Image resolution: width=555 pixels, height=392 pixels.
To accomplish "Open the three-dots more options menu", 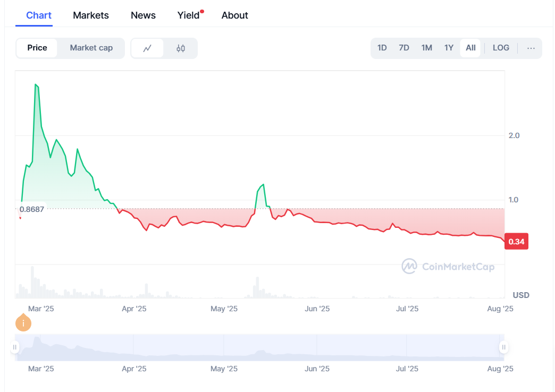I will point(531,48).
